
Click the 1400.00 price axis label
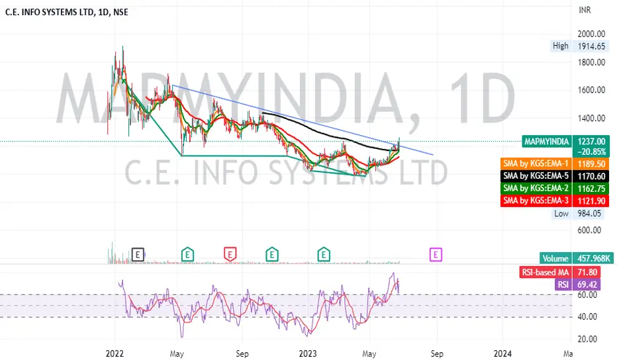tap(591, 118)
